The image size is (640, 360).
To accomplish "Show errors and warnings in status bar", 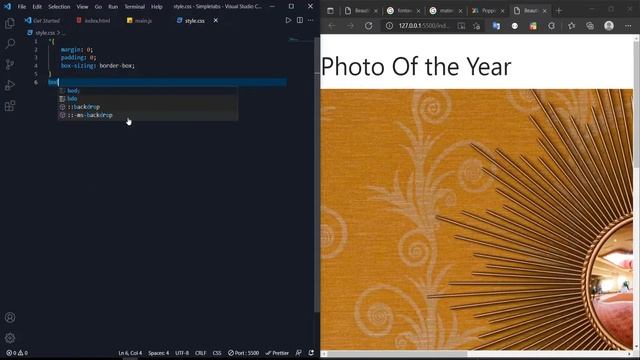I will tap(17, 353).
